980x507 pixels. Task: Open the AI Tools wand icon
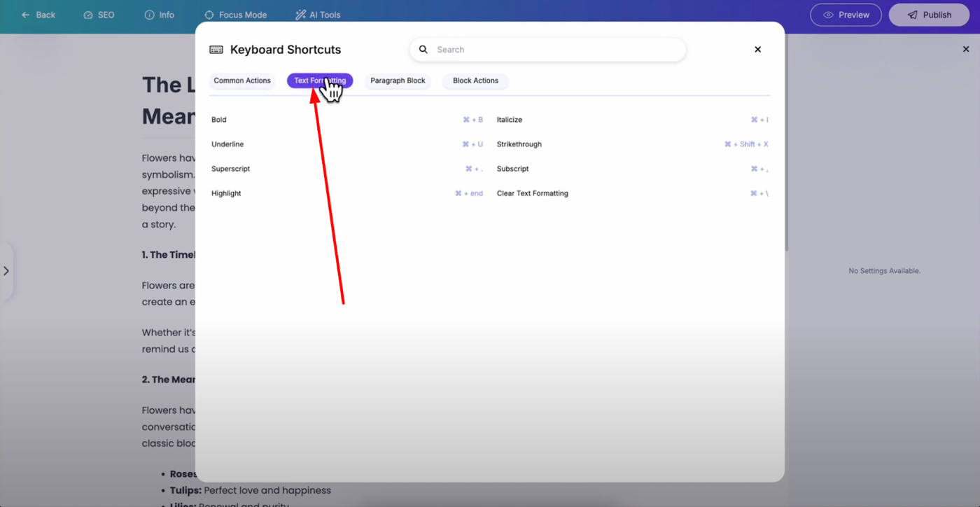301,15
